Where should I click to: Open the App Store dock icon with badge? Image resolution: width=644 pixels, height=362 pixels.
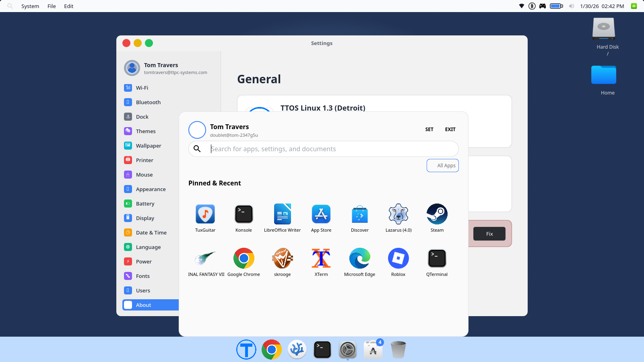(373, 349)
